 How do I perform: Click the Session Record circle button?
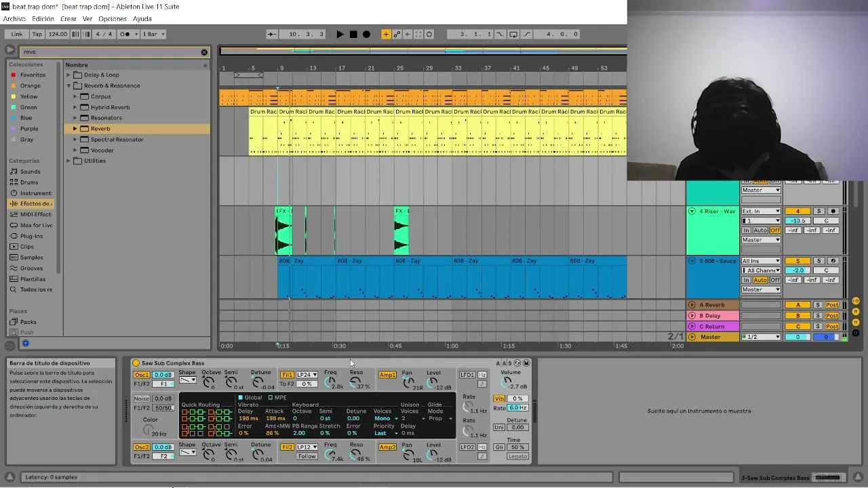(429, 34)
